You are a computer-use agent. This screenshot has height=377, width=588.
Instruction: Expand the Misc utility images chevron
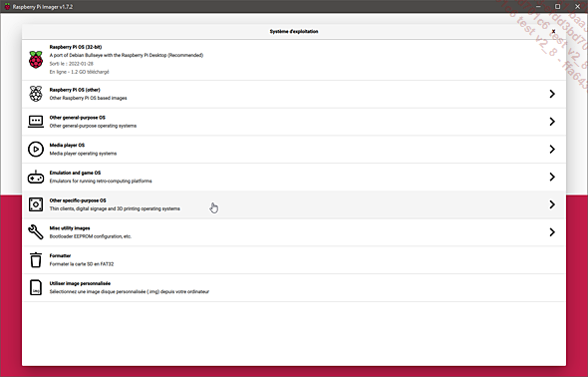[x=552, y=232]
